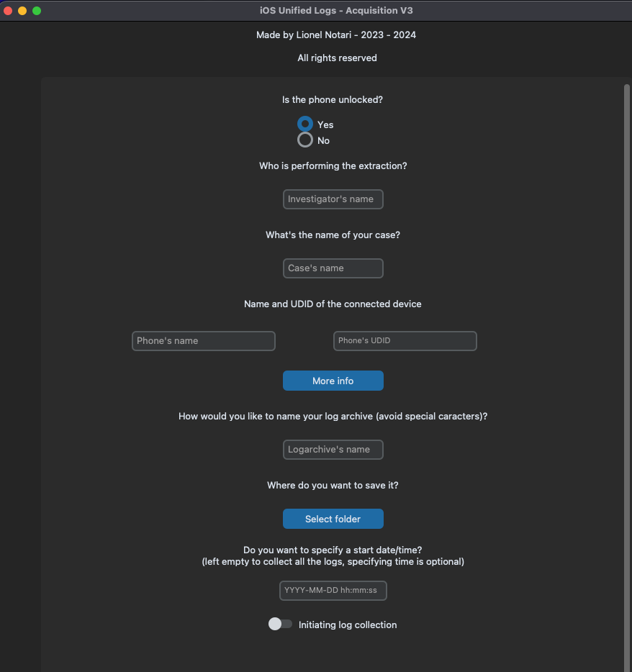The image size is (632, 672).
Task: Click the 'All rights reserved' text
Action: tap(337, 58)
